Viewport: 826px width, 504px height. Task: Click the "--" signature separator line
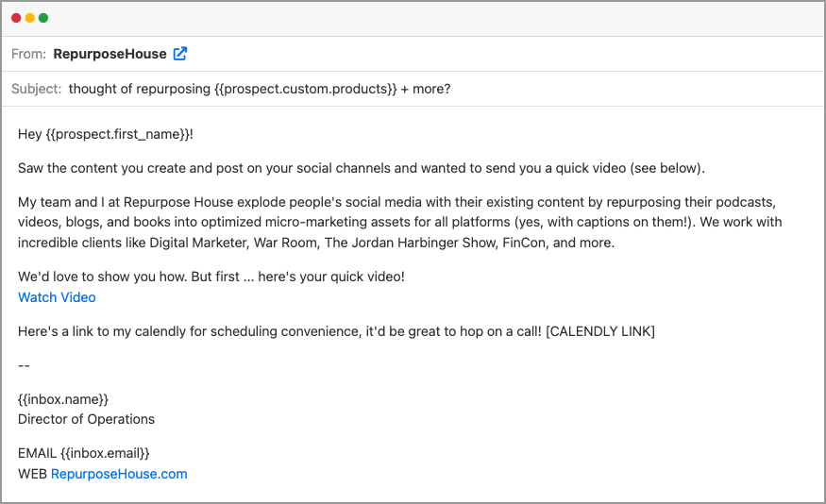click(x=25, y=365)
